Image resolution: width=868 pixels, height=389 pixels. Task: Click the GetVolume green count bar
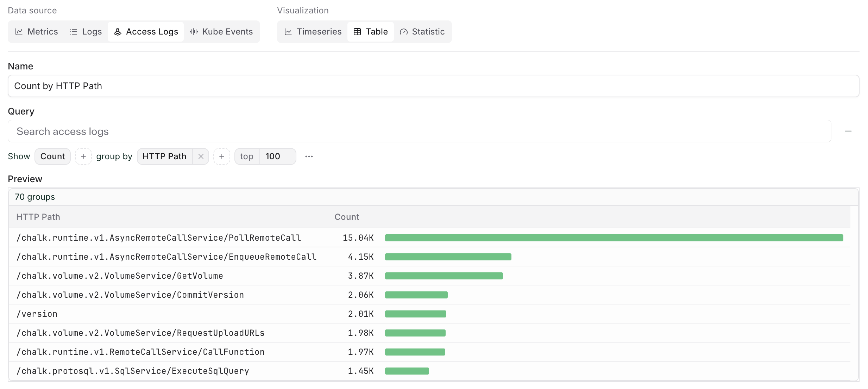click(444, 276)
